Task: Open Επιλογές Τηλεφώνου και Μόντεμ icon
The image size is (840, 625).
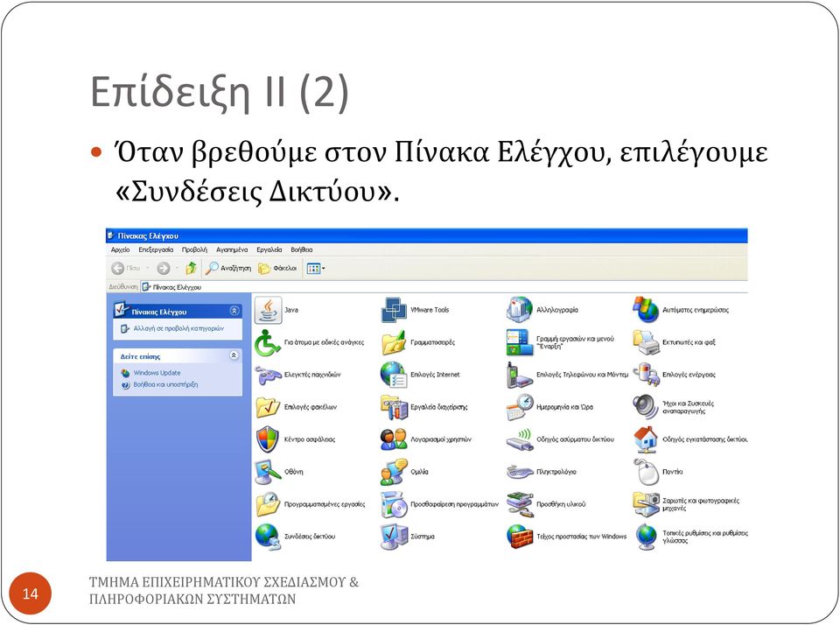Action: (520, 375)
